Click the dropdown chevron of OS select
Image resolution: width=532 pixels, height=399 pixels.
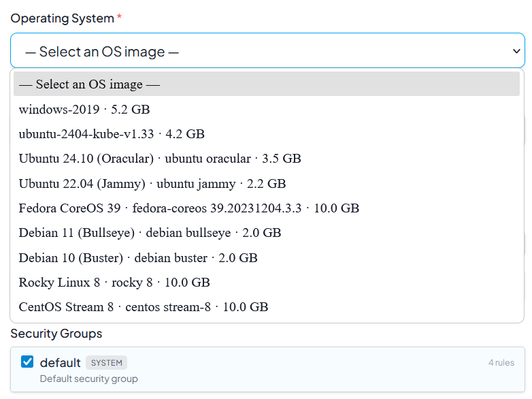516,51
